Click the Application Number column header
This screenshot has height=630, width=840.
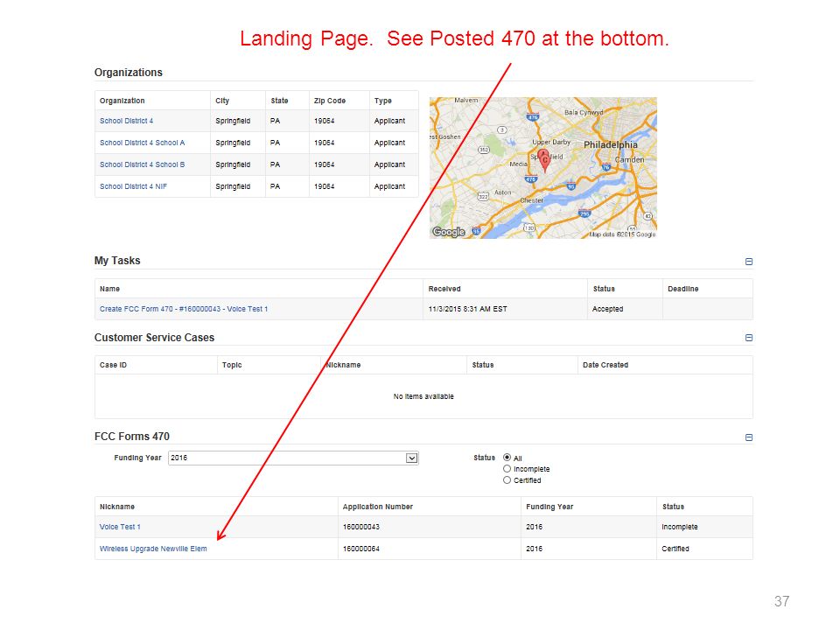click(378, 507)
